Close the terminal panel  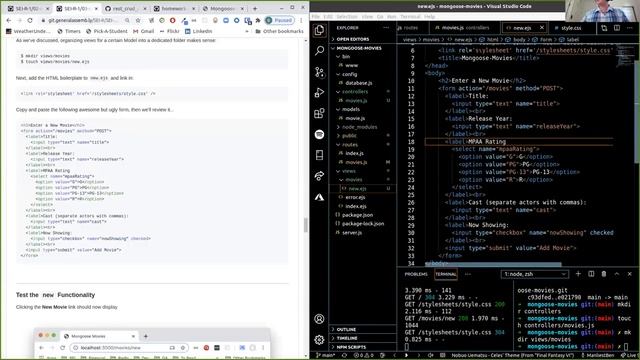point(629,274)
